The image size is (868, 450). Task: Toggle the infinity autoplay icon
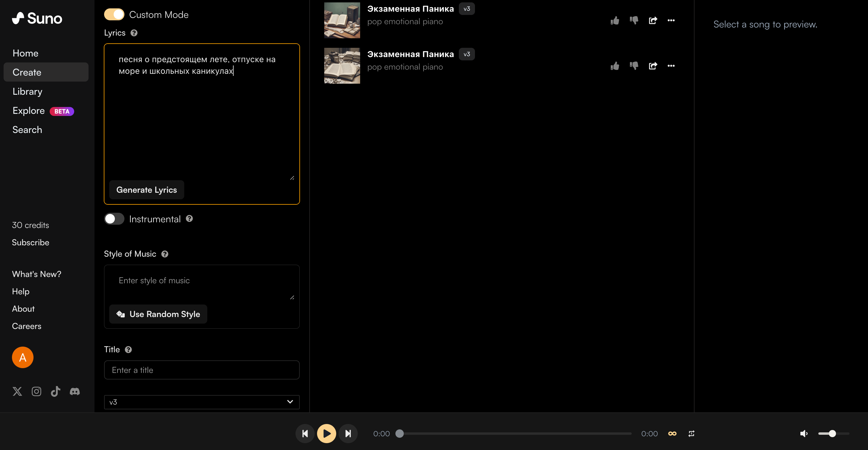(672, 434)
